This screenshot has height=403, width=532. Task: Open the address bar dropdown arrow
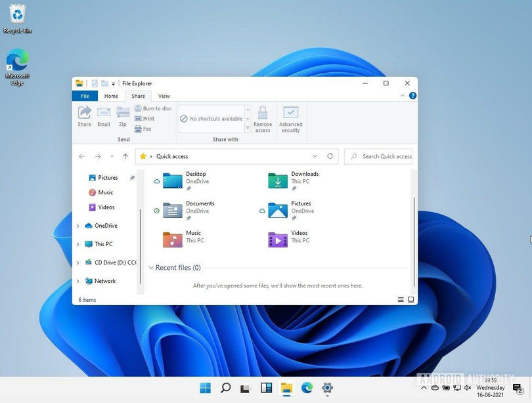(x=315, y=156)
